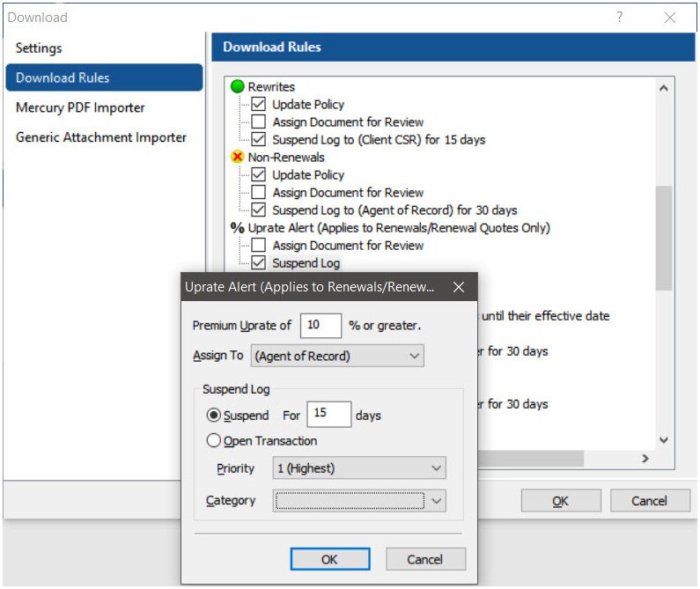Expand the Category dropdown

pos(359,501)
